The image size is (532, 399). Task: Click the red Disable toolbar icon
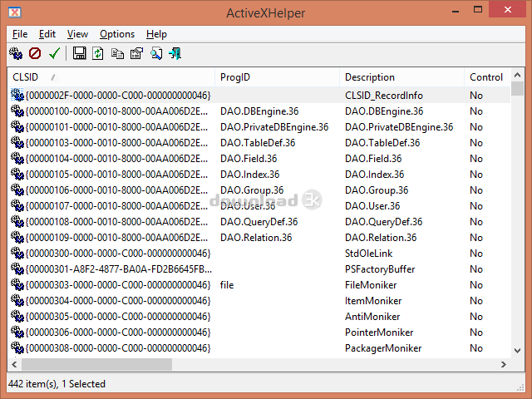click(35, 53)
